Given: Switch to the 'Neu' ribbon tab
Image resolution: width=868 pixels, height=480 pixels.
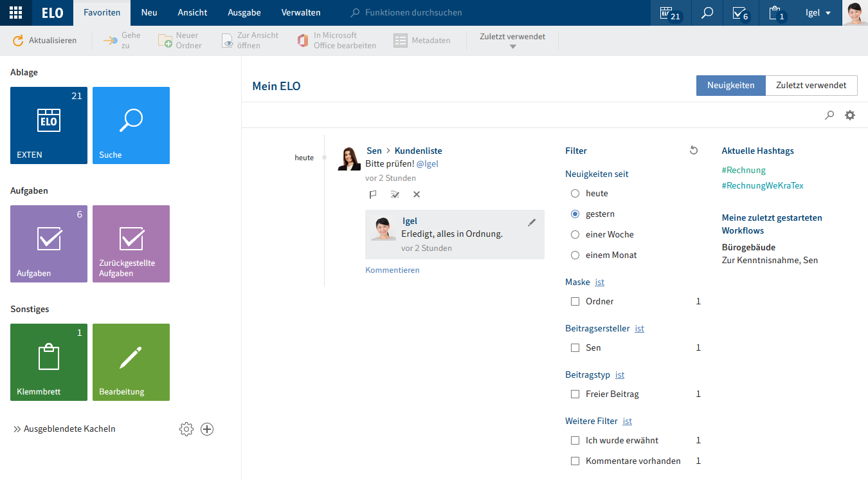Looking at the screenshot, I should coord(149,13).
